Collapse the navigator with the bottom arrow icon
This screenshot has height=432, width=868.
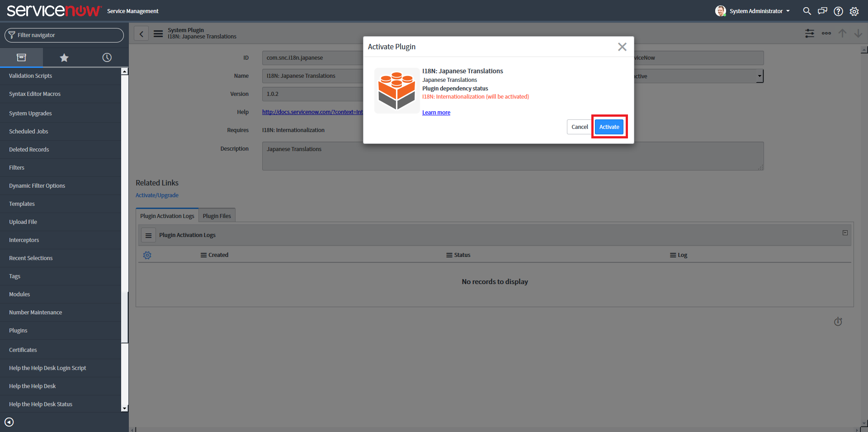tap(9, 422)
